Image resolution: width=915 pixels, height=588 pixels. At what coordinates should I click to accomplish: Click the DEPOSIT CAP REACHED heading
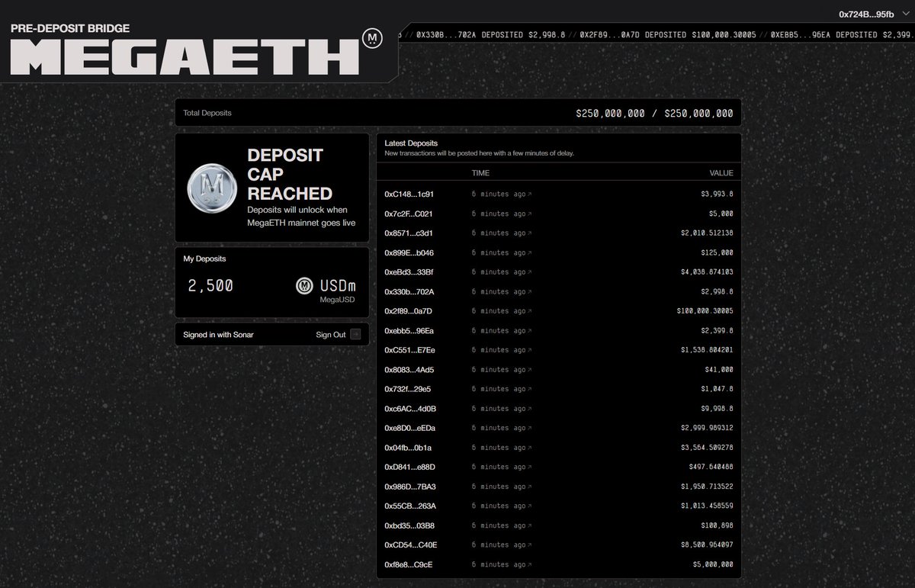click(x=290, y=174)
